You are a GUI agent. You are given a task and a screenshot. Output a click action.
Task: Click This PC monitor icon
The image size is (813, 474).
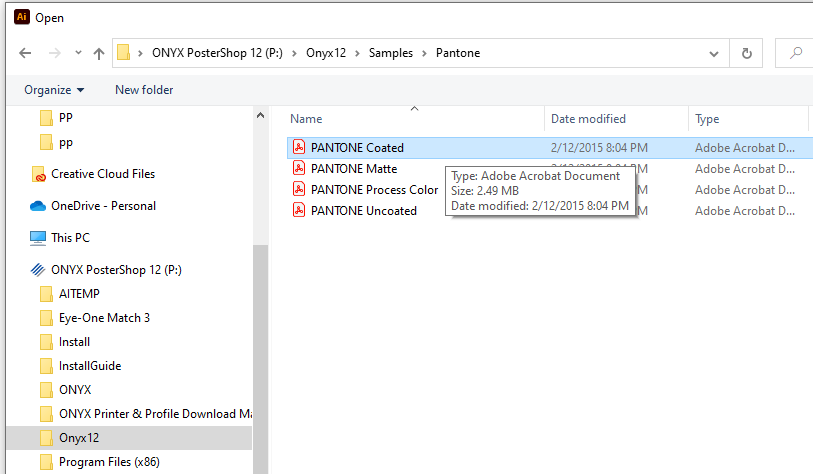[x=38, y=238]
